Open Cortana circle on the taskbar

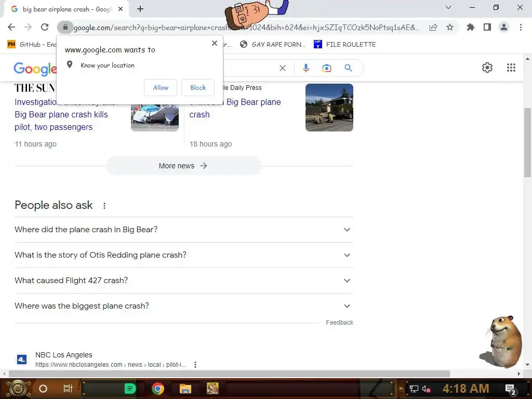(43, 389)
